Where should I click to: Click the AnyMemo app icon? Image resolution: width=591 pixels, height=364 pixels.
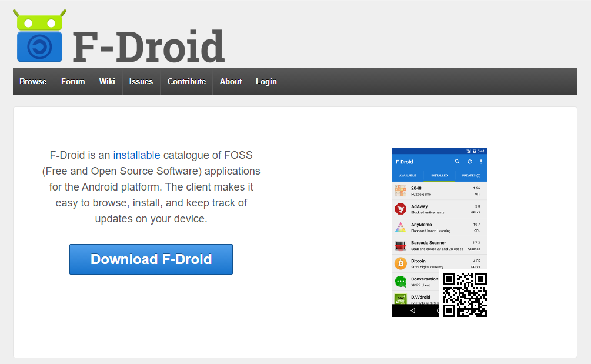400,227
